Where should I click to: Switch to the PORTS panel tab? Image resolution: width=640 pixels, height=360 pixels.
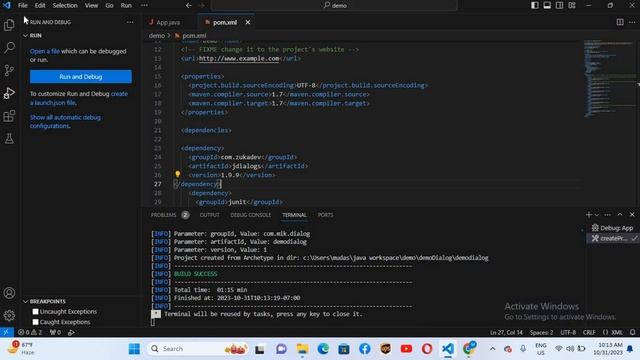tap(325, 215)
